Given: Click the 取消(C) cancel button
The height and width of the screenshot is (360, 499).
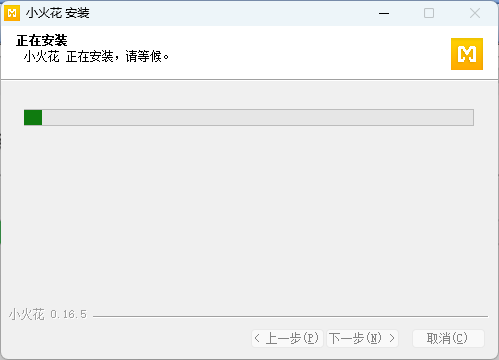Looking at the screenshot, I should point(448,338).
